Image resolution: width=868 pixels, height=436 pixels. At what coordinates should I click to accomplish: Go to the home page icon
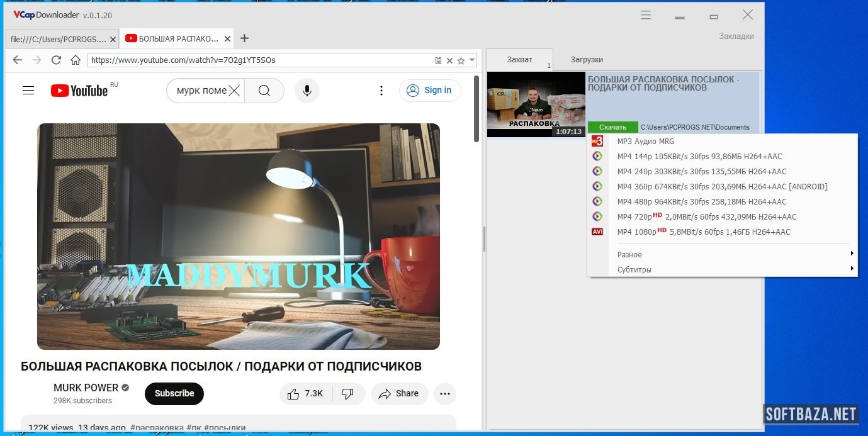[x=76, y=60]
